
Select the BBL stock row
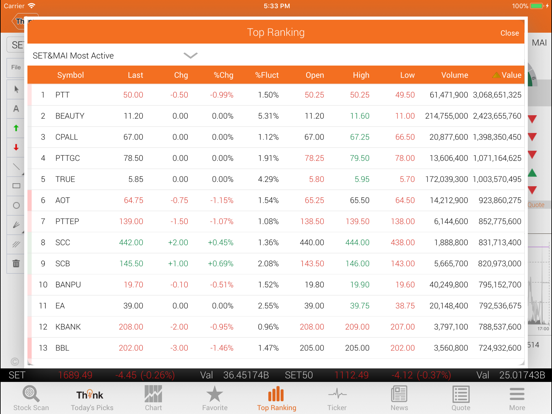pyautogui.click(x=276, y=348)
